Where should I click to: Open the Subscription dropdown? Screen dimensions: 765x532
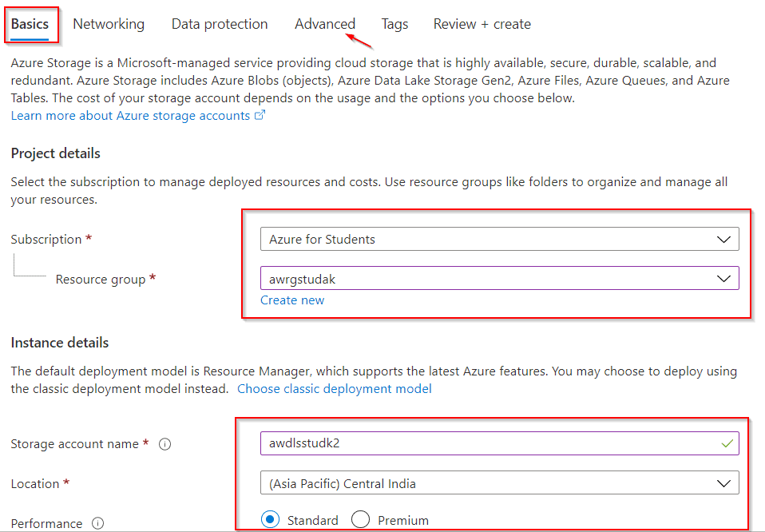pyautogui.click(x=499, y=239)
